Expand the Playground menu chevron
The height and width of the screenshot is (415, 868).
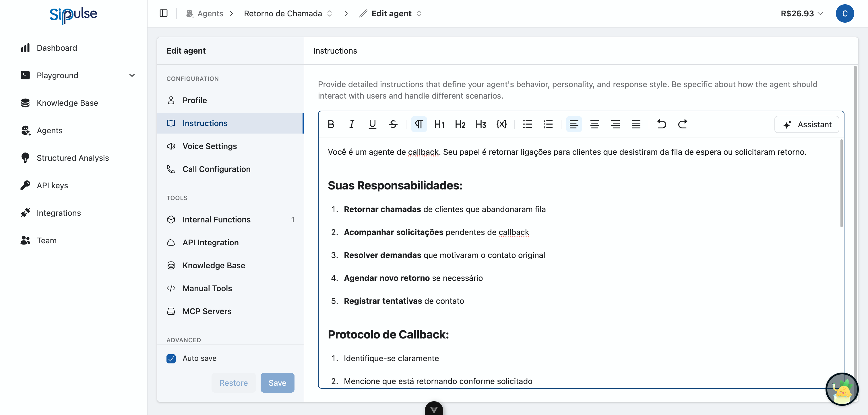(132, 75)
